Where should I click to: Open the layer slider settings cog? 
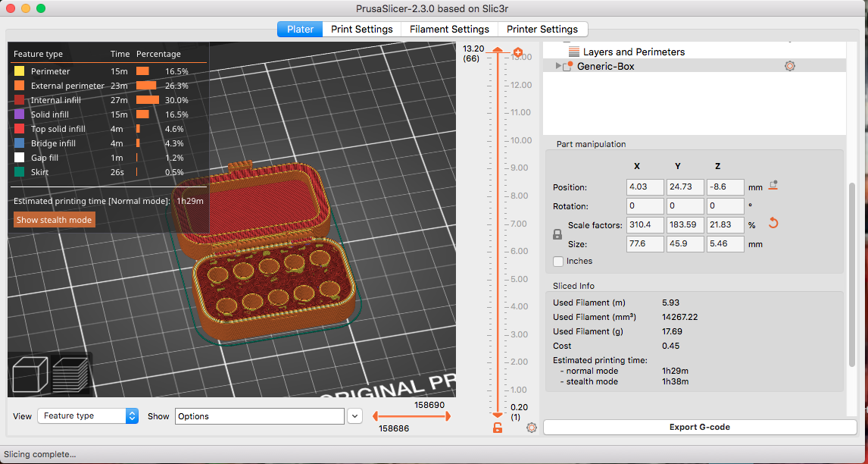(x=532, y=428)
